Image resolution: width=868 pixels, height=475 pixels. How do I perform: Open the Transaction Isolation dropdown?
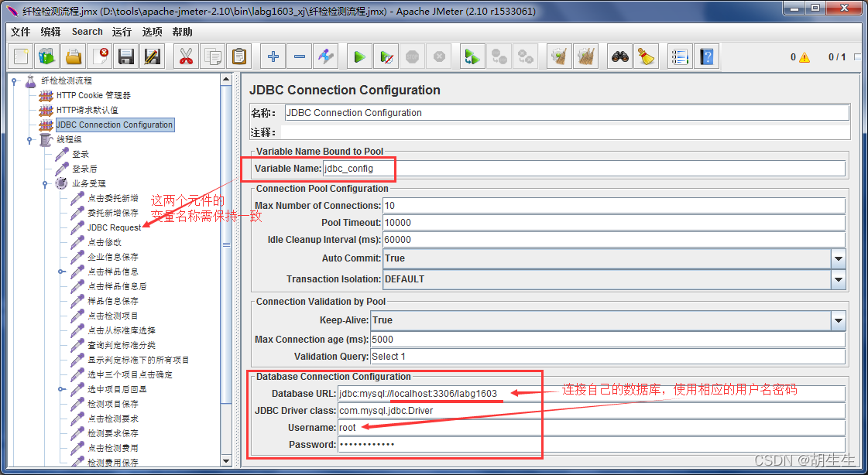point(838,279)
